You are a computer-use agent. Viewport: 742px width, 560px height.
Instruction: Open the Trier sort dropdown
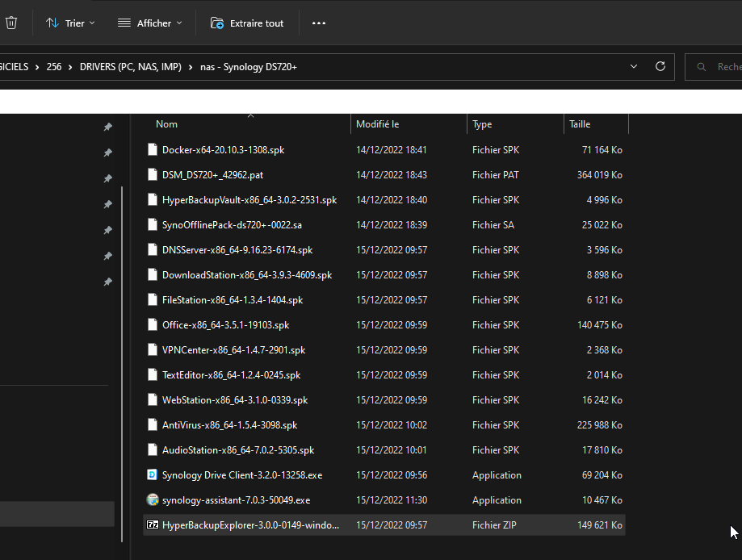[x=70, y=23]
